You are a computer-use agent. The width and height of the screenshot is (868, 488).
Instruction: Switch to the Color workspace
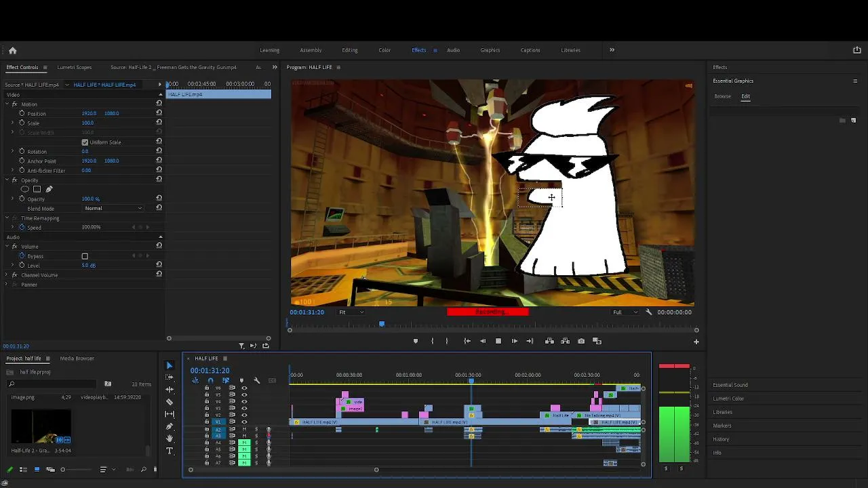coord(384,50)
